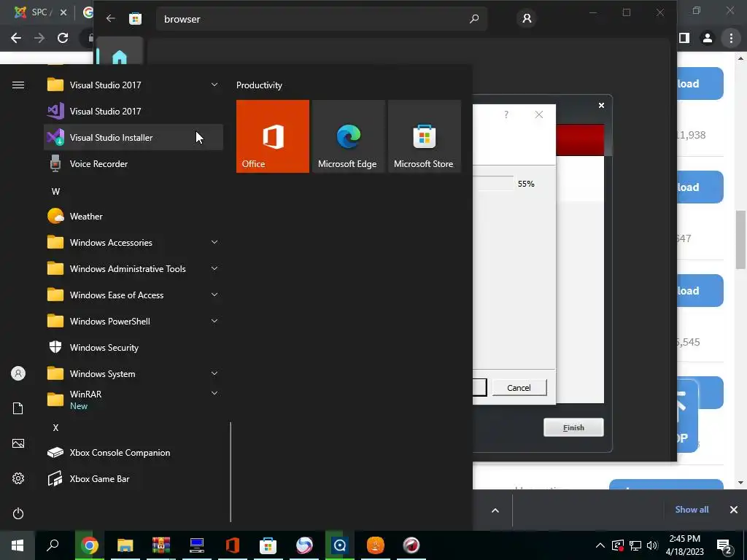Open Office icon in taskbar
Screen dimensions: 747x560
click(233, 545)
